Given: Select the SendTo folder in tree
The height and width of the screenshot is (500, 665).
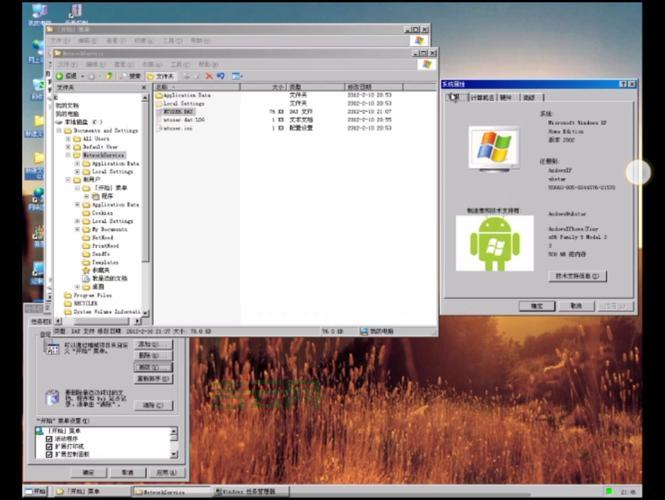Looking at the screenshot, I should coord(101,254).
